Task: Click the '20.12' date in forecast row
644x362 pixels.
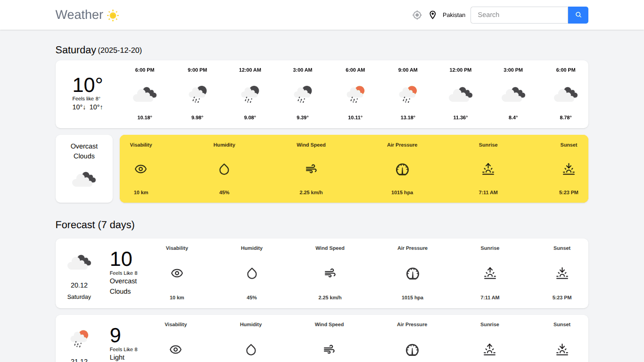Action: point(79,285)
